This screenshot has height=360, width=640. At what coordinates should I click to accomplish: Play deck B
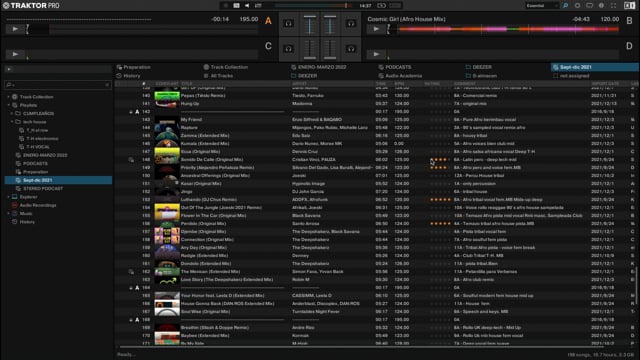(x=376, y=29)
